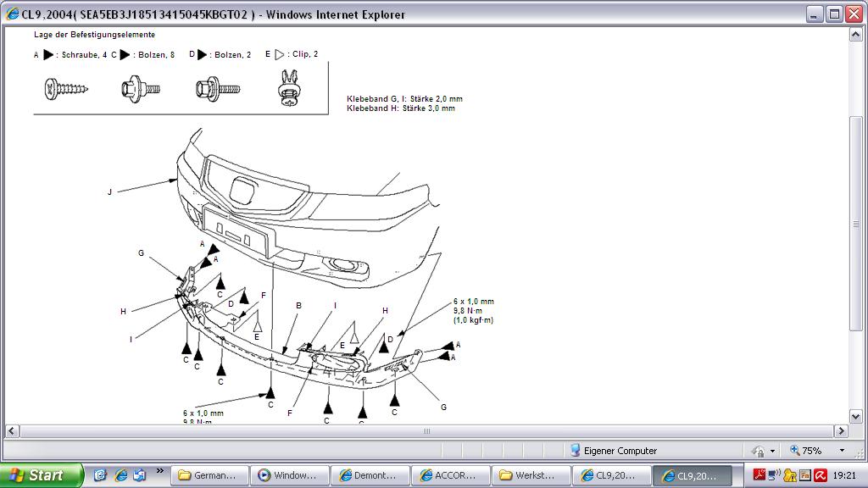
Task: Click the orange-framed tray icon beside the padlock
Action: [805, 474]
